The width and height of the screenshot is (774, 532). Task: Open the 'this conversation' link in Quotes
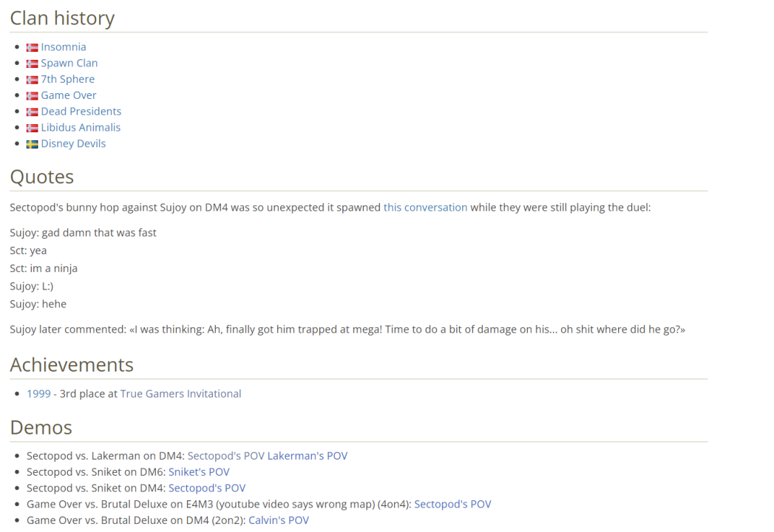(x=425, y=208)
